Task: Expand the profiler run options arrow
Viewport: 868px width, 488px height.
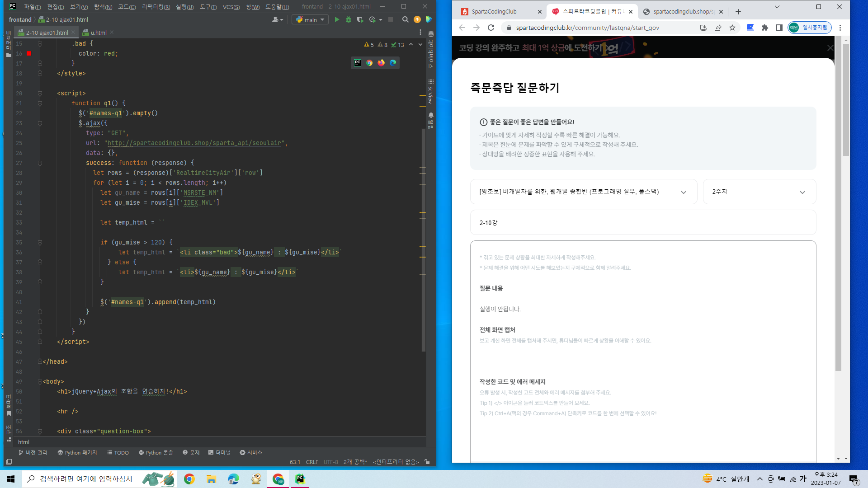Action: coord(381,19)
